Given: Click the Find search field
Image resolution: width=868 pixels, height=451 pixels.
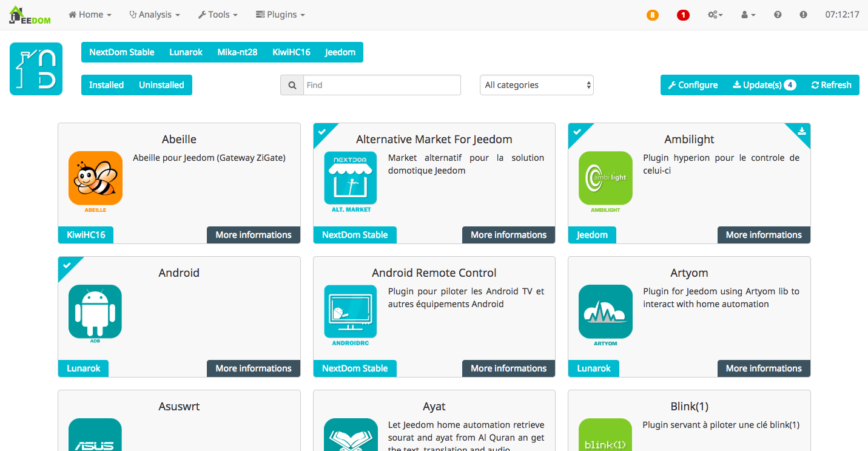Looking at the screenshot, I should click(x=382, y=85).
